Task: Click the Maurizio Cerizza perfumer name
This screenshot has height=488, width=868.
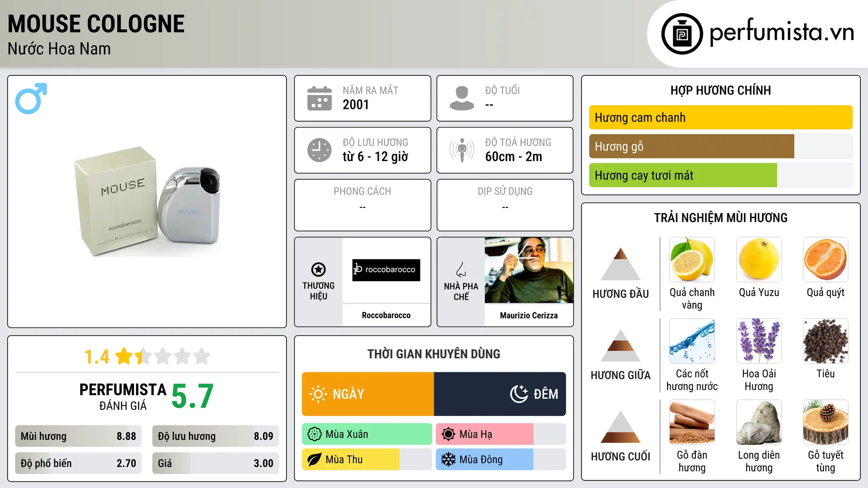Action: pos(529,315)
